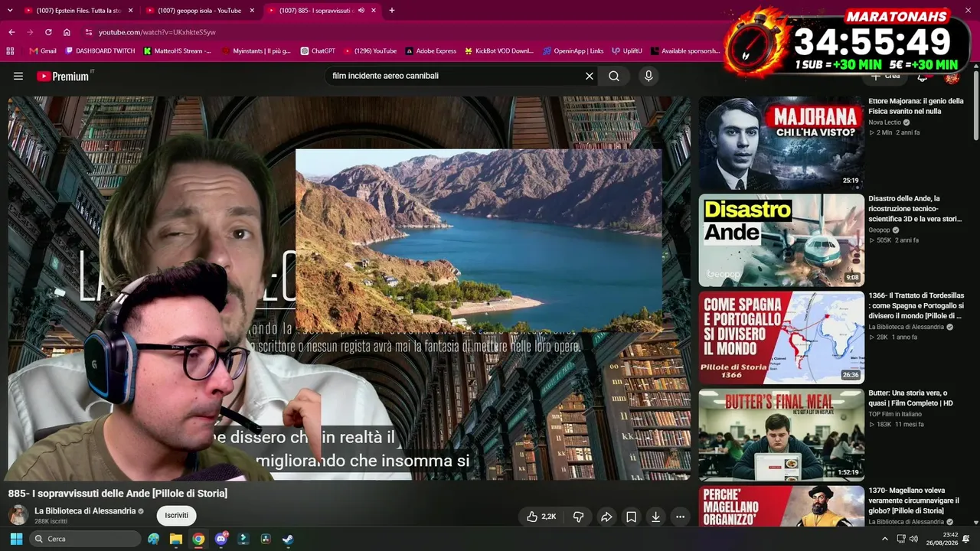This screenshot has height=551, width=980.
Task: Share the video
Action: click(x=606, y=517)
